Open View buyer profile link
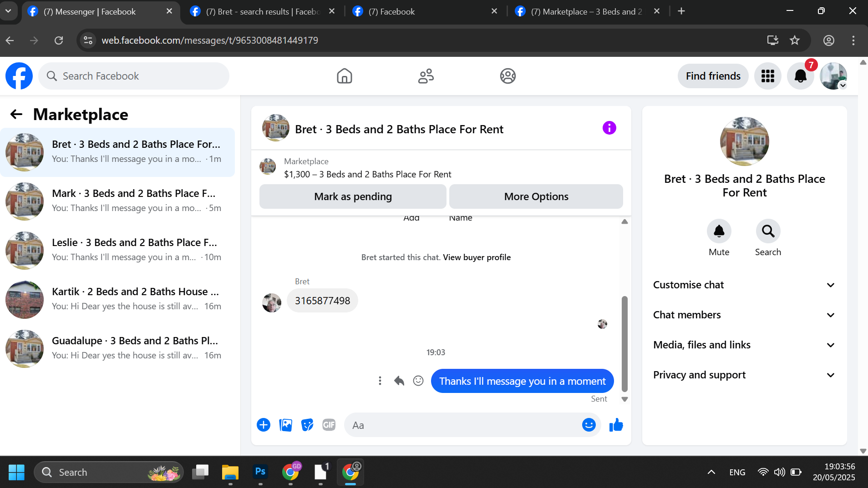The height and width of the screenshot is (488, 868). point(477,257)
